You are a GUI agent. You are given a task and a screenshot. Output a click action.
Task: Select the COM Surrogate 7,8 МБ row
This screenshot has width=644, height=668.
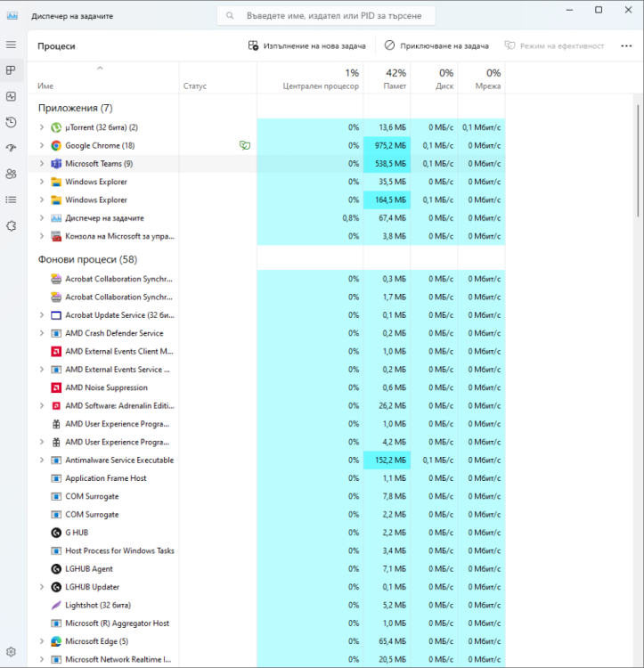pyautogui.click(x=266, y=496)
